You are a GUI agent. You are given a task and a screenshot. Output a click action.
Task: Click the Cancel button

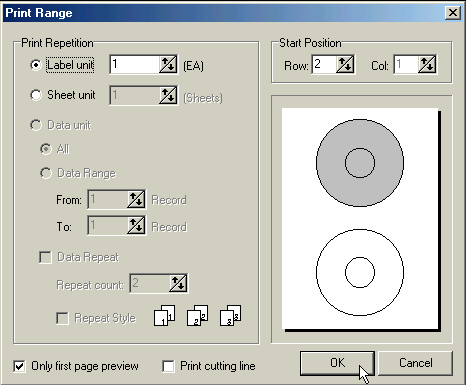pyautogui.click(x=416, y=363)
